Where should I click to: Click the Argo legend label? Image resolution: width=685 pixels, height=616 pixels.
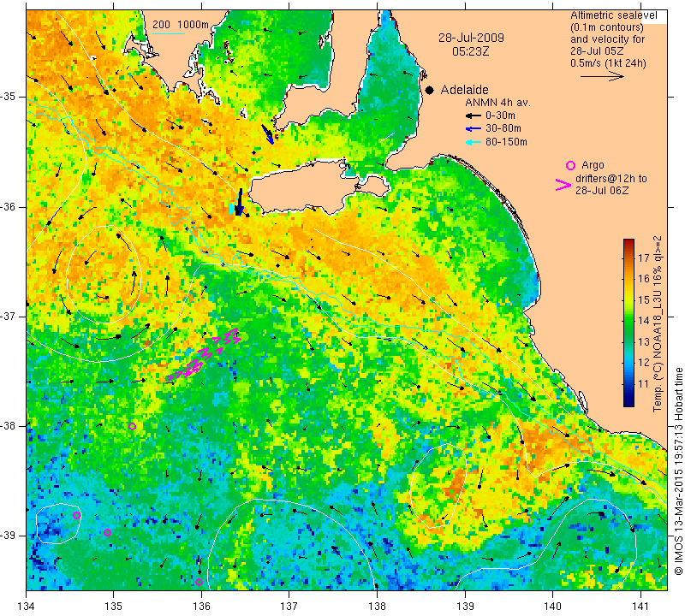pyautogui.click(x=593, y=165)
